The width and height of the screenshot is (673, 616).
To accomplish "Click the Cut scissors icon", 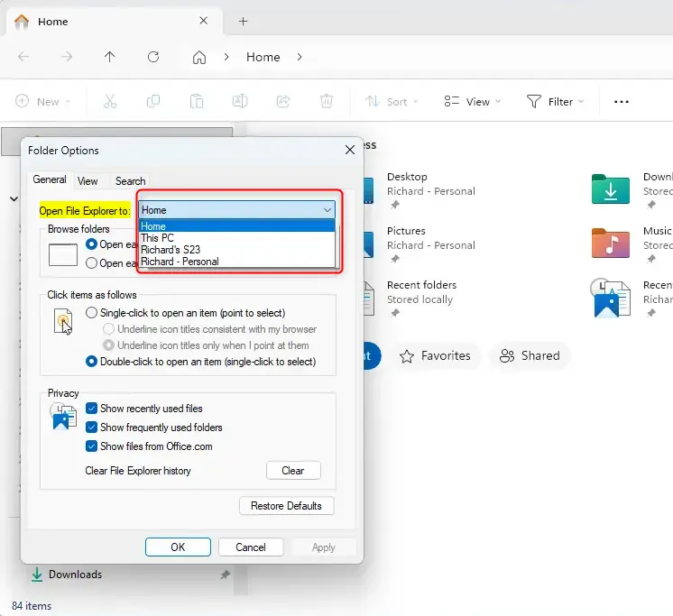I will (110, 101).
